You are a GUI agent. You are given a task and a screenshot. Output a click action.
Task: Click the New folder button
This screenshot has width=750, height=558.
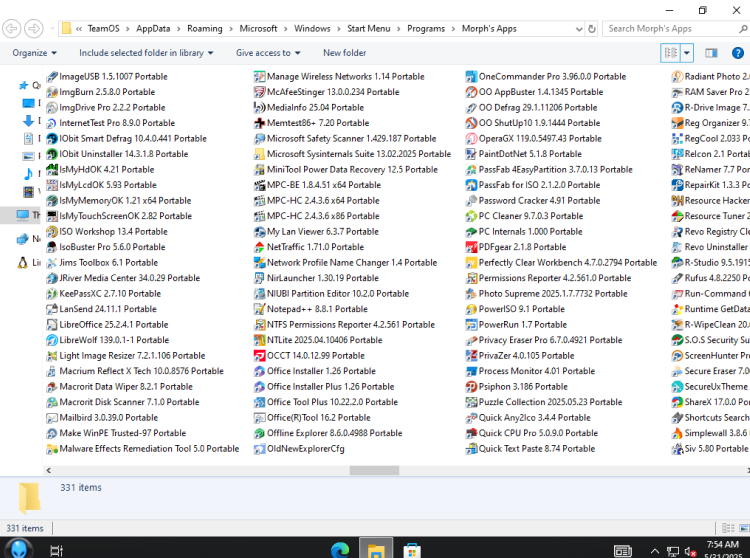(344, 53)
